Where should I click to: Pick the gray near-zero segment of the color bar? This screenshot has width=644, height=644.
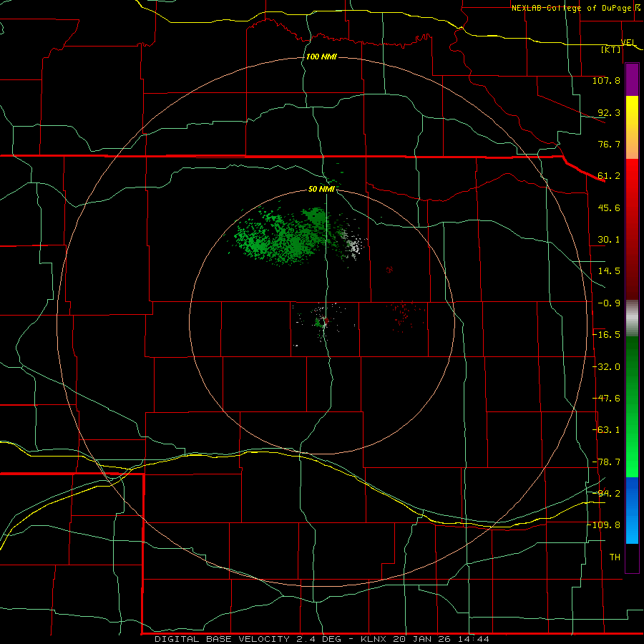[x=632, y=318]
